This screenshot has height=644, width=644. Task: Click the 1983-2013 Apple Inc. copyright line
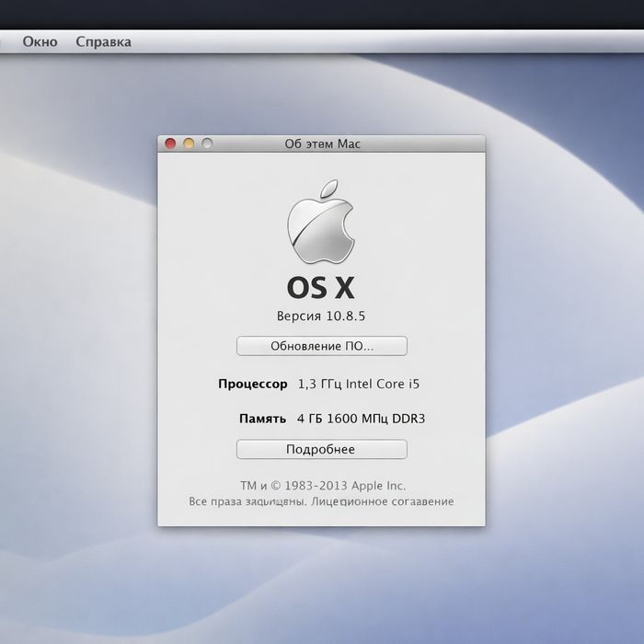323,486
